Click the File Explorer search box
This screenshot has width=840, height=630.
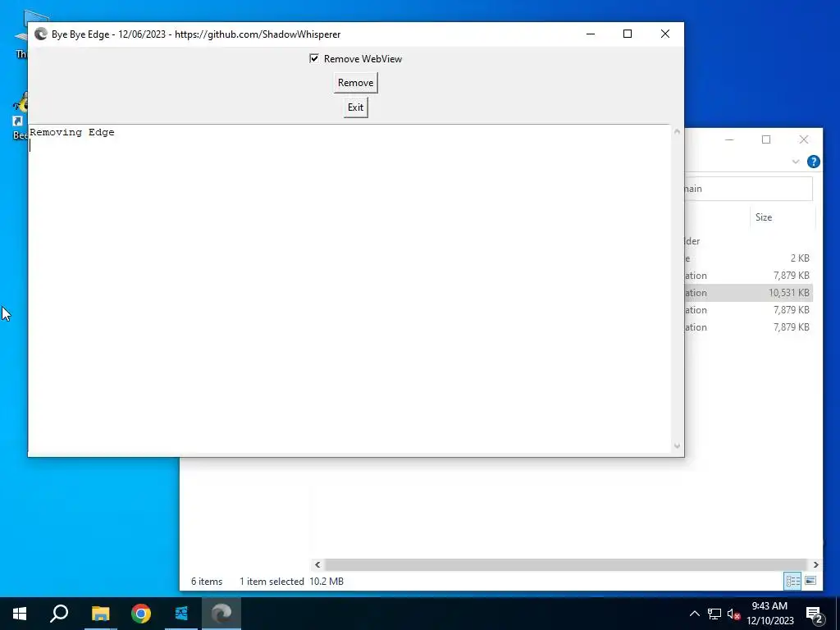point(748,189)
